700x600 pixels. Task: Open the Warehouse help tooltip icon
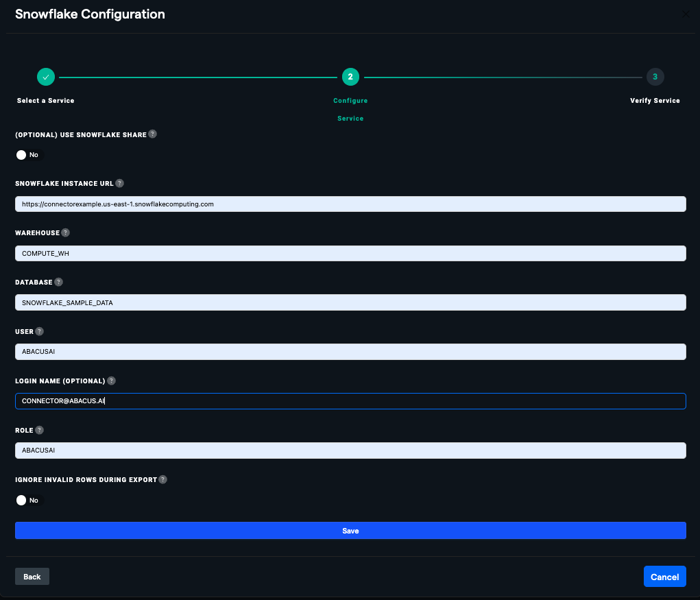point(65,233)
